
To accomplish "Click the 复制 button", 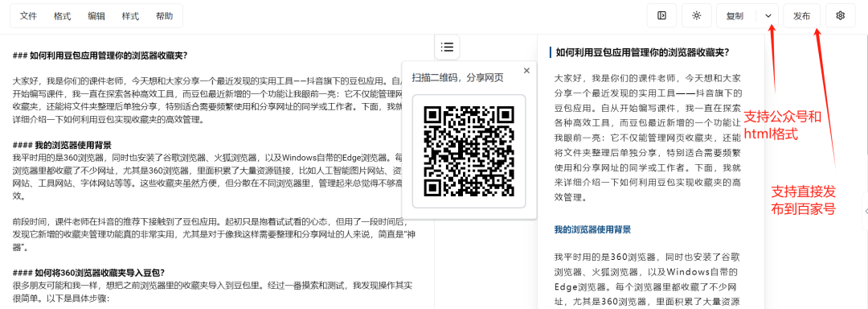I will point(735,16).
